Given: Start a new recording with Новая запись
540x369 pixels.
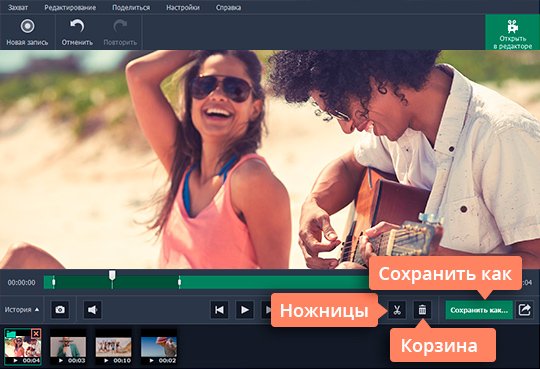Looking at the screenshot, I should click(x=27, y=33).
